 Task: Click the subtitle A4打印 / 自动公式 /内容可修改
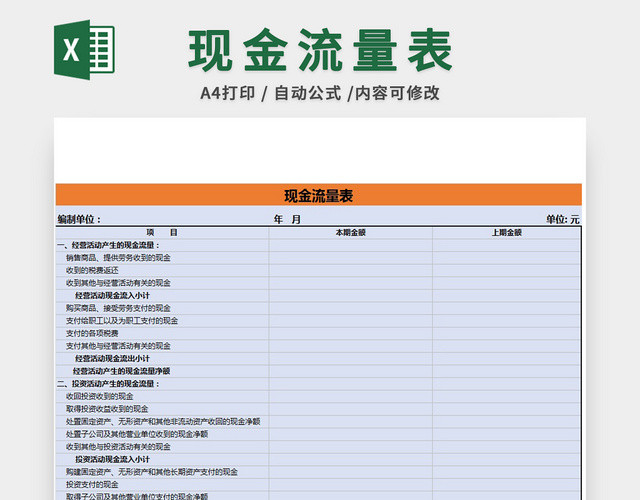[x=320, y=93]
